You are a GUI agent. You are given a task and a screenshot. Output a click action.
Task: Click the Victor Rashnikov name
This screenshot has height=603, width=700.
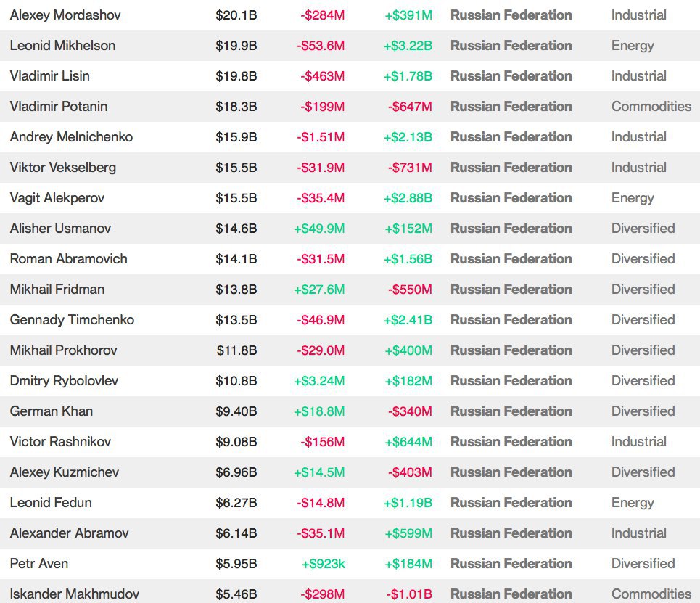[60, 442]
